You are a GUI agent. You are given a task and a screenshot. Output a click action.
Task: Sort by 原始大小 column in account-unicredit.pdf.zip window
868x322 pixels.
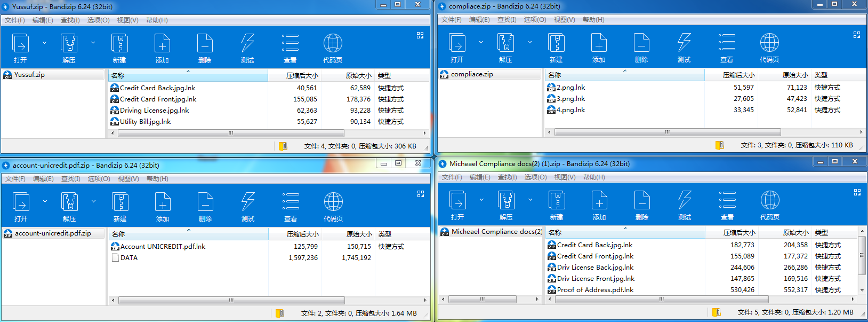(x=348, y=234)
